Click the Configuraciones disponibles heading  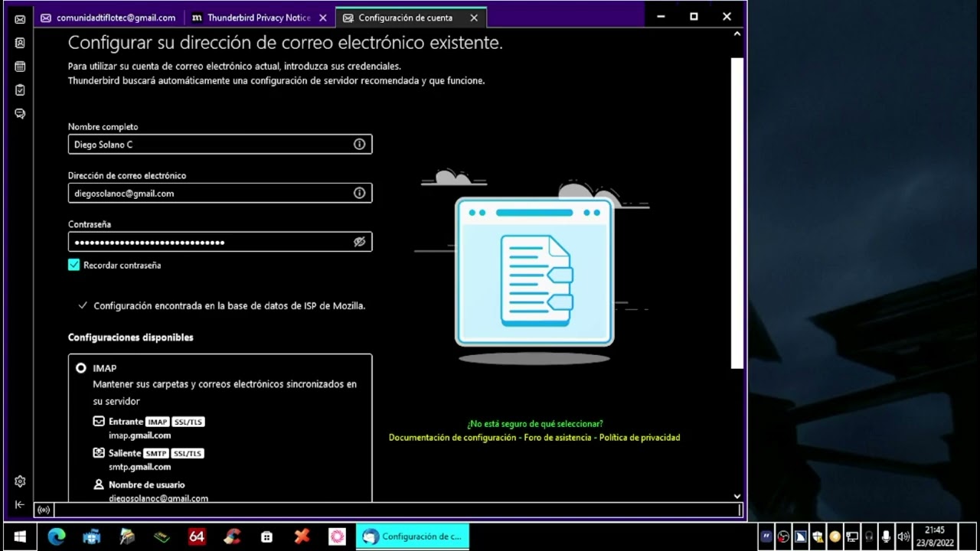(x=130, y=337)
